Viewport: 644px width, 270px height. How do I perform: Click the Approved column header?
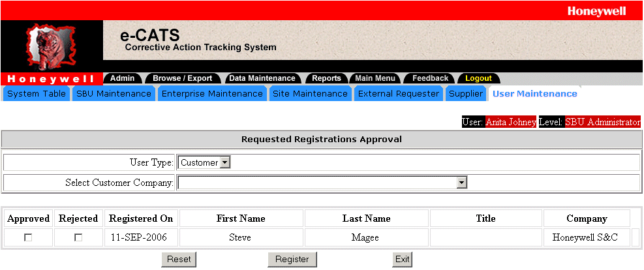[28, 218]
